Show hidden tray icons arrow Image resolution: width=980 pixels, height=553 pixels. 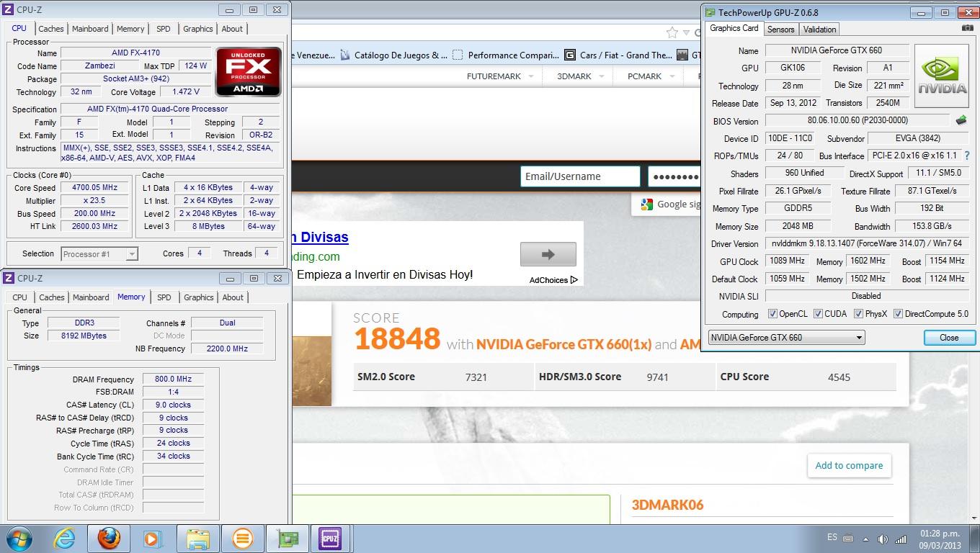point(867,539)
